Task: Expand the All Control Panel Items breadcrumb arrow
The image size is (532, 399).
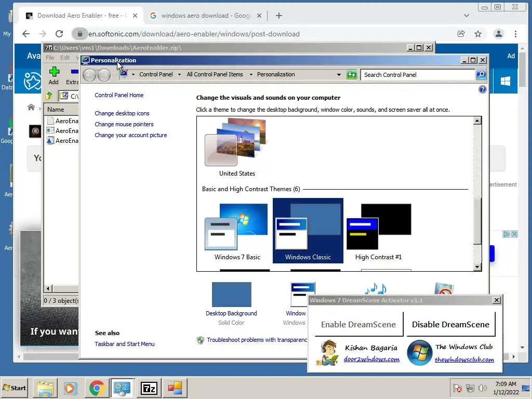Action: [251, 75]
